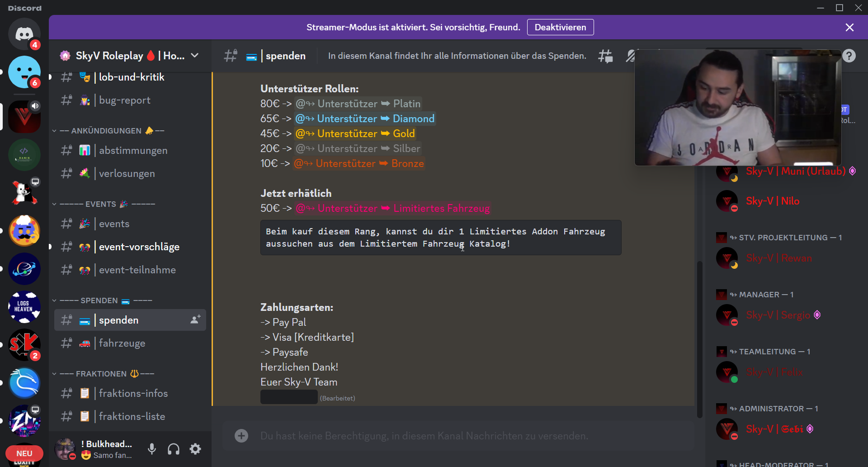Deactivate streamer mode with Deaktivieren button

tap(560, 27)
